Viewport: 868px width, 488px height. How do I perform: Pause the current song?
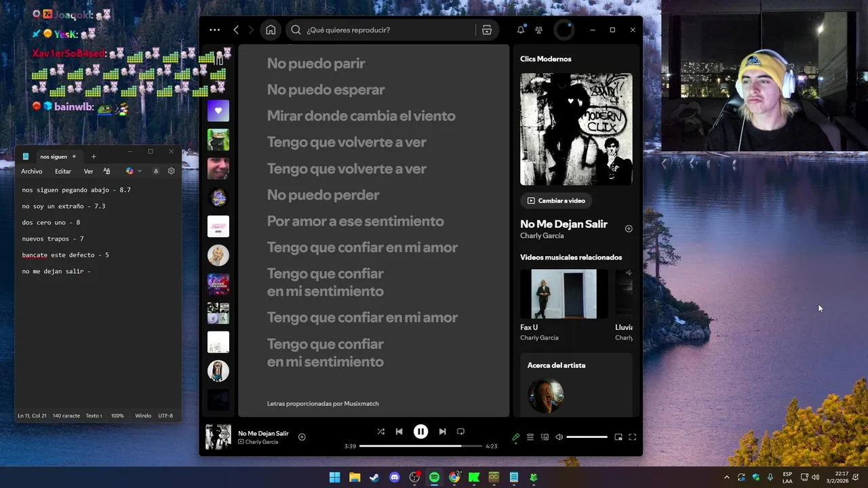click(x=420, y=432)
